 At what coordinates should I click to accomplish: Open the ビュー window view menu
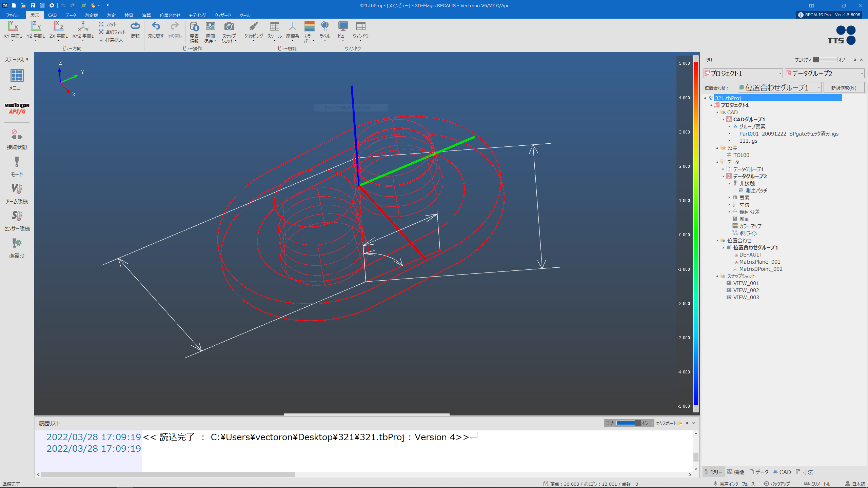(343, 32)
